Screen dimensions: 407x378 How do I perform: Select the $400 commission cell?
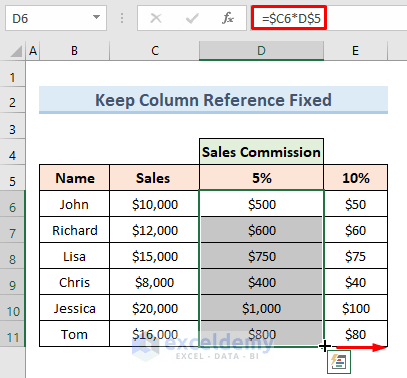[261, 282]
